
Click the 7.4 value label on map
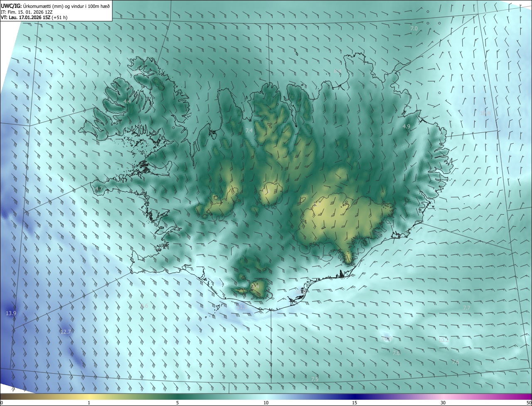(x=249, y=130)
